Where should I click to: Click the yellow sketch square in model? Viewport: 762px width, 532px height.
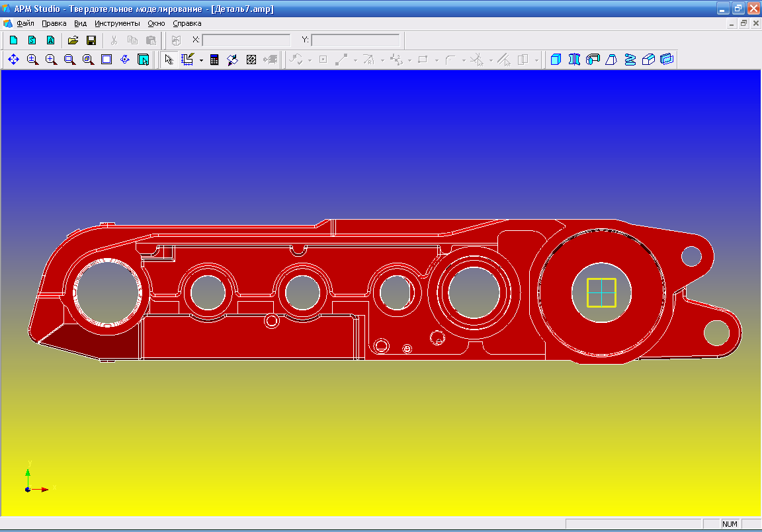[x=602, y=292]
